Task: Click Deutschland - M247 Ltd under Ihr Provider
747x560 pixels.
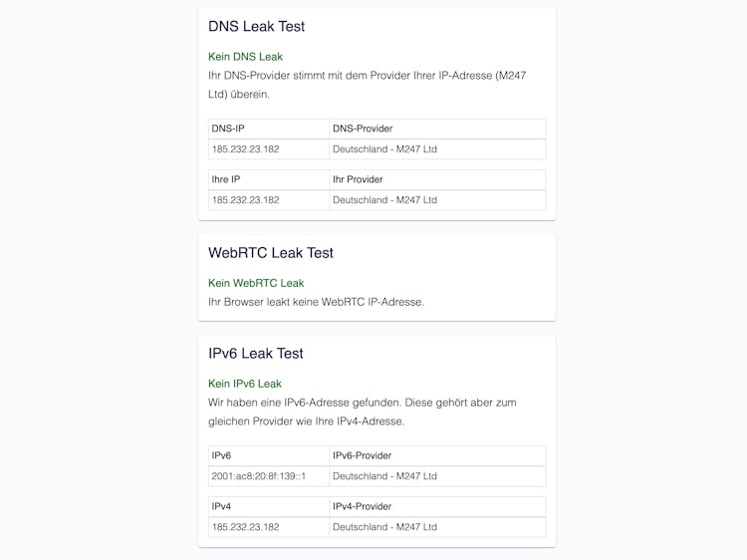Action: [384, 200]
